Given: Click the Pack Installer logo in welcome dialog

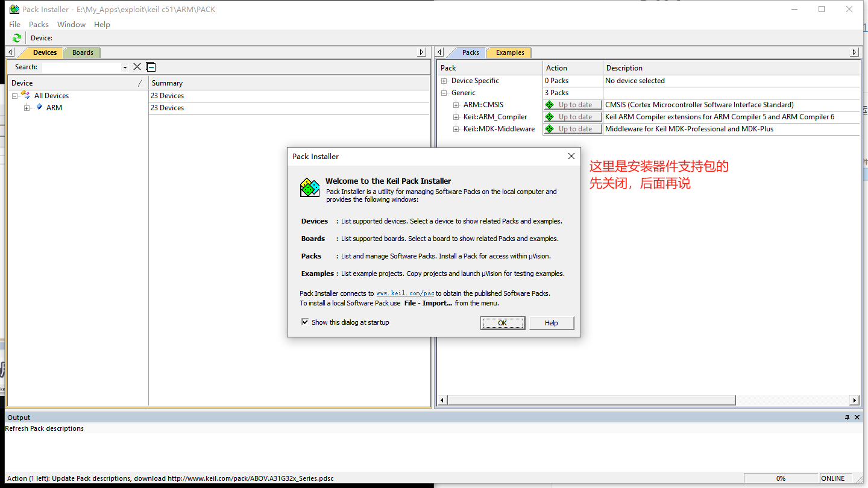Looking at the screenshot, I should 310,187.
